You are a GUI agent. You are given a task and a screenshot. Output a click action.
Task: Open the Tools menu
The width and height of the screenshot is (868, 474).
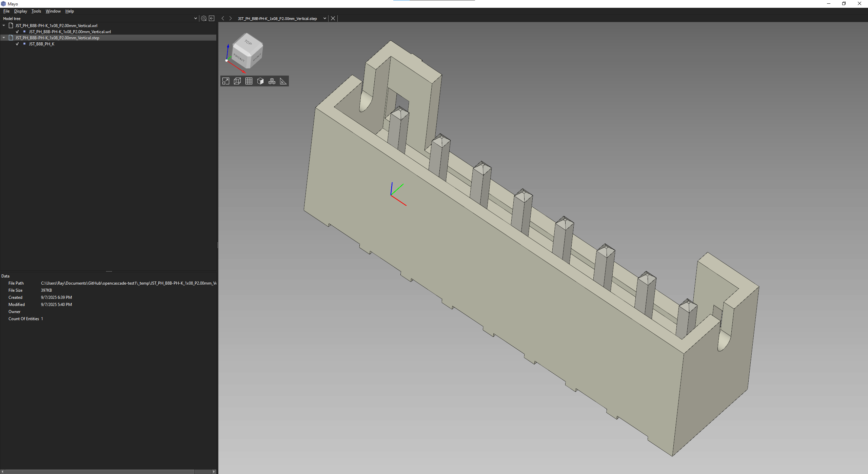click(36, 11)
